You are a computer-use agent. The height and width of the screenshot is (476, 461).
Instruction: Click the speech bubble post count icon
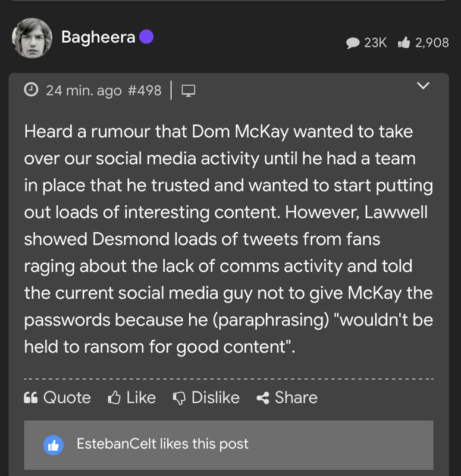click(353, 43)
